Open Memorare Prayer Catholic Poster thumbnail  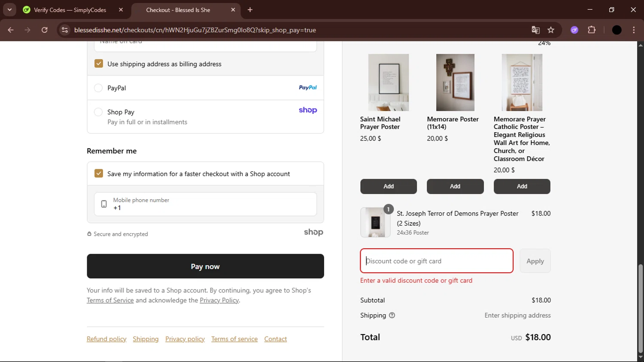(x=522, y=82)
